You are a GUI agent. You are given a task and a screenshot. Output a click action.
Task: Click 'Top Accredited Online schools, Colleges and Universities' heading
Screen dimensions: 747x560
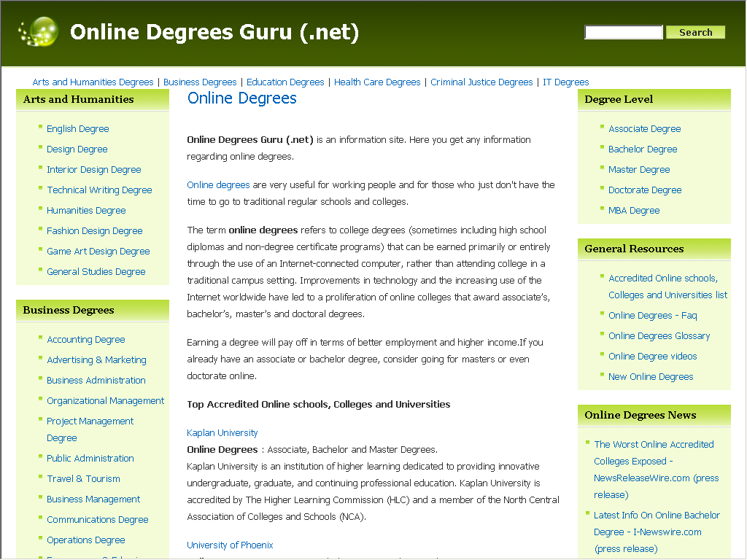318,404
